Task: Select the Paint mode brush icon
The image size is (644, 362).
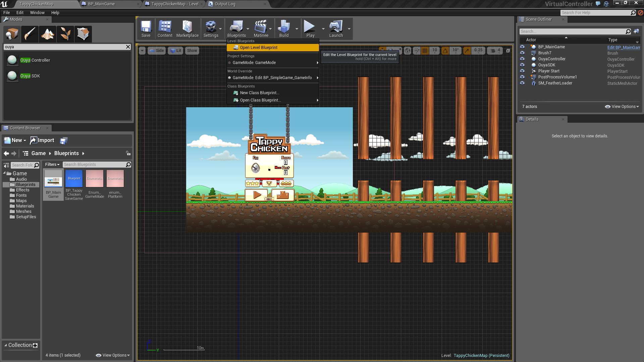Action: 30,34
